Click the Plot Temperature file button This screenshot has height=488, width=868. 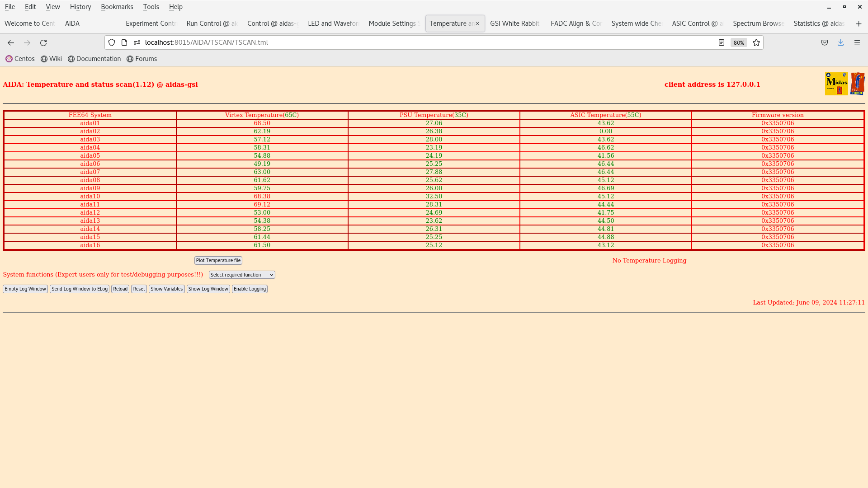pyautogui.click(x=218, y=260)
